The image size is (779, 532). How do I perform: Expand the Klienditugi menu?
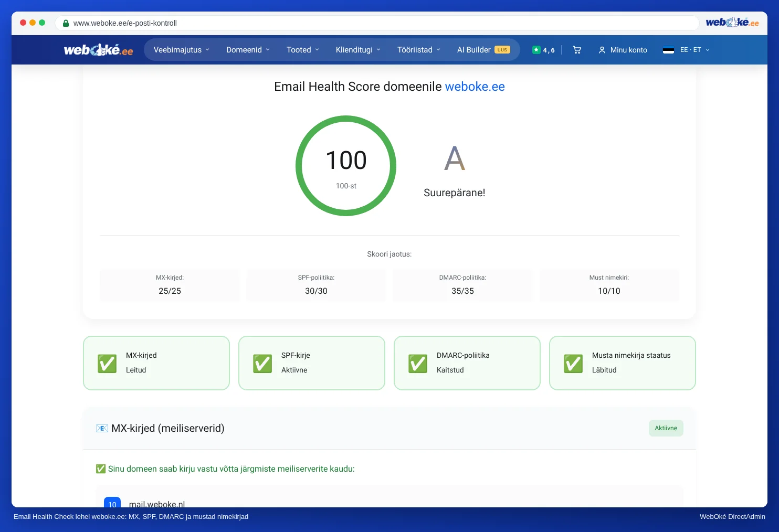coord(358,50)
